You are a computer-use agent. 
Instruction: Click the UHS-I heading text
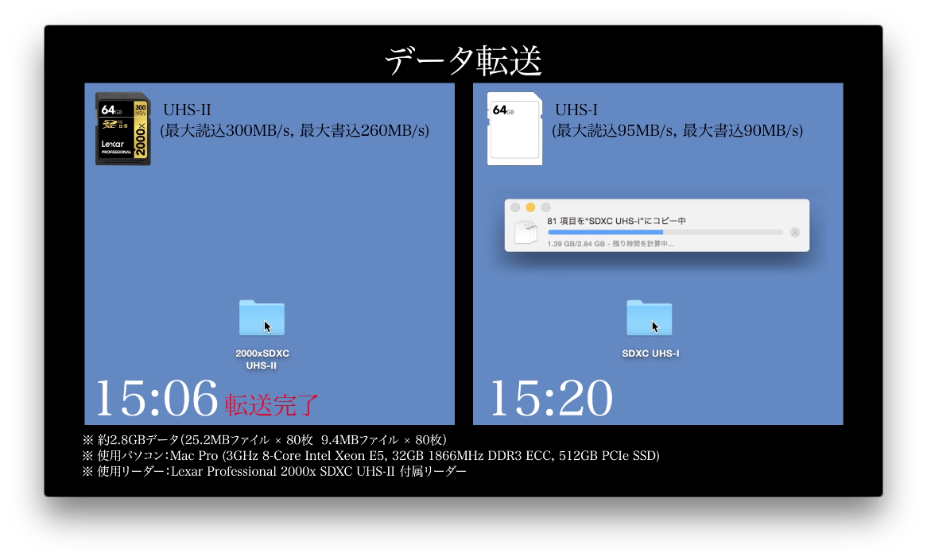click(x=576, y=110)
